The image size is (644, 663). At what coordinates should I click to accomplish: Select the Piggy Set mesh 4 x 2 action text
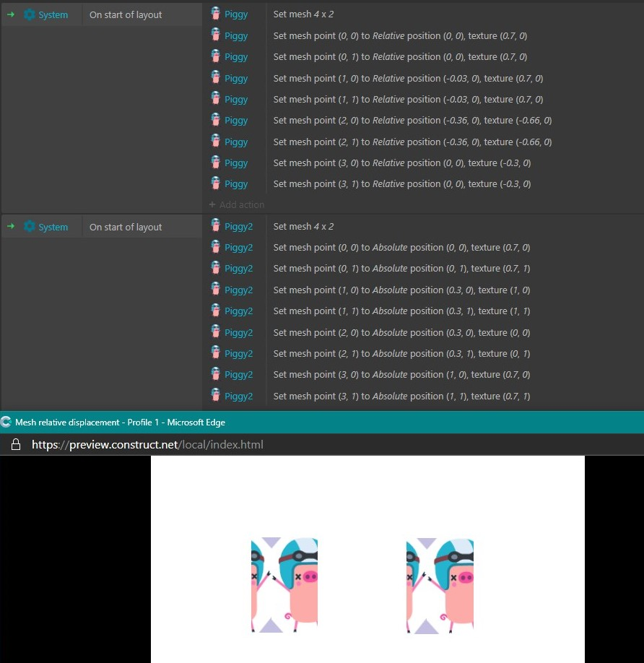pyautogui.click(x=303, y=14)
